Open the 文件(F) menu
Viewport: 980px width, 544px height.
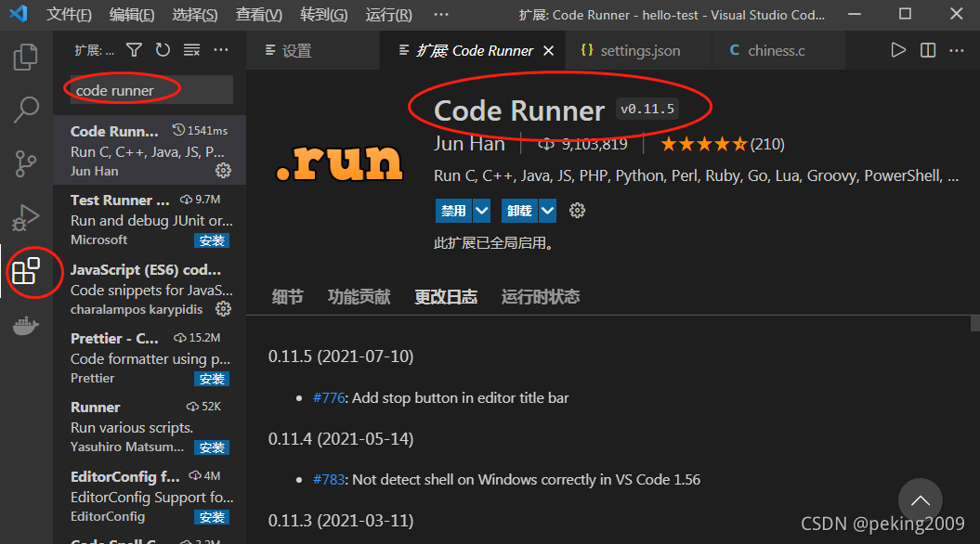69,14
